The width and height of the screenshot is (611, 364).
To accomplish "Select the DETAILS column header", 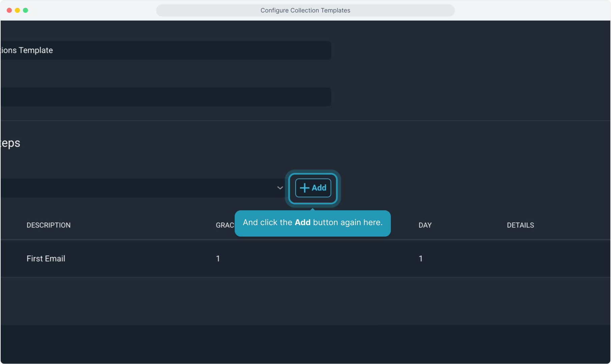I will [520, 225].
